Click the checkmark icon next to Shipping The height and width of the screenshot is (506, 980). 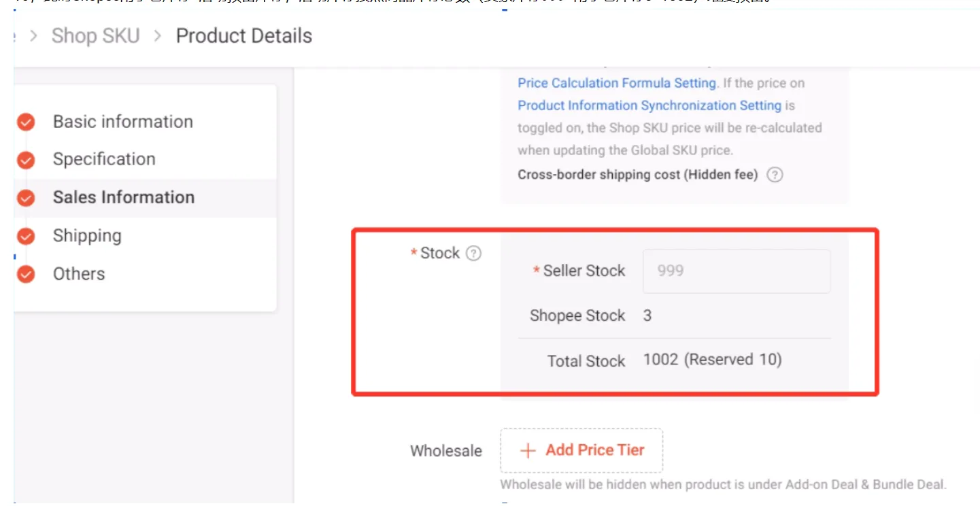(26, 236)
